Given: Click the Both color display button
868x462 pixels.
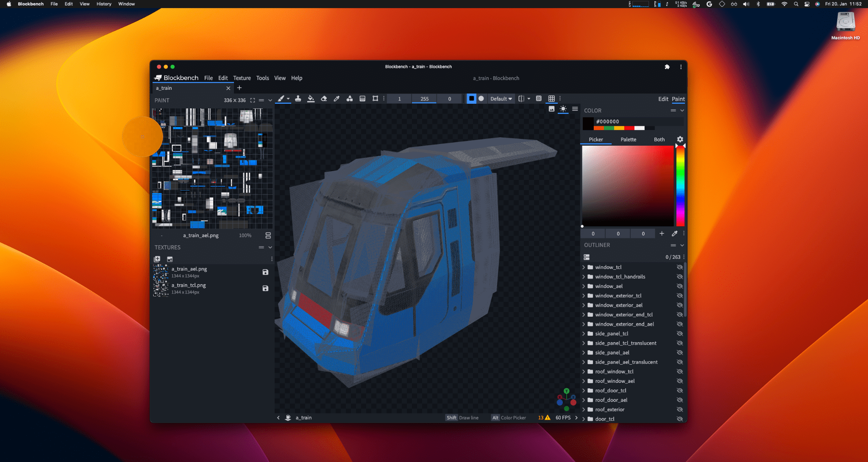Looking at the screenshot, I should (x=659, y=139).
